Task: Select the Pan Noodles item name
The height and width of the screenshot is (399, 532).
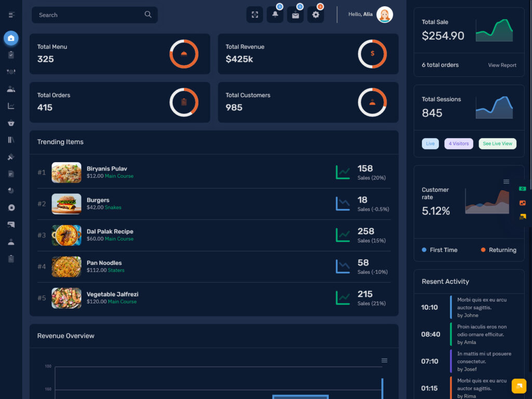Action: [x=104, y=263]
